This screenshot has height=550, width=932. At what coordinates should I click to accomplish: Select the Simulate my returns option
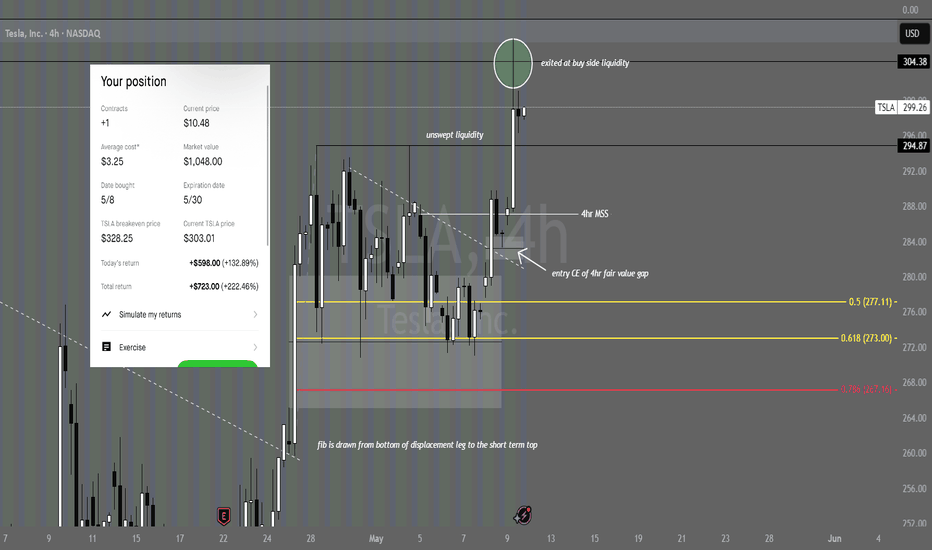pos(180,315)
